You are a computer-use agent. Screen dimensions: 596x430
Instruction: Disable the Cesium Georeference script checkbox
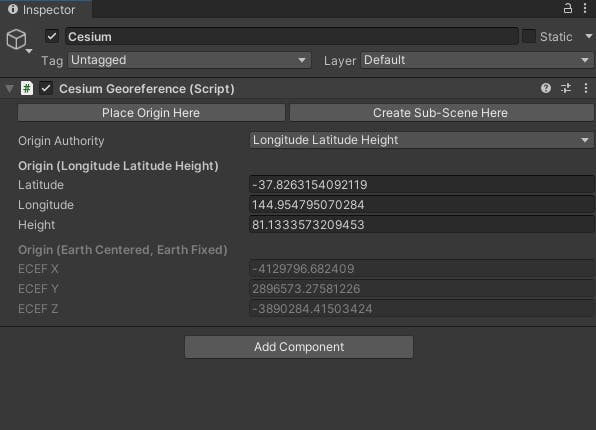click(x=46, y=89)
